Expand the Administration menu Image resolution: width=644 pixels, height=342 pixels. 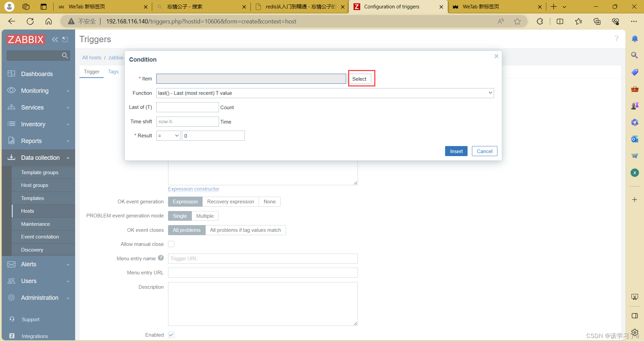tap(38, 298)
